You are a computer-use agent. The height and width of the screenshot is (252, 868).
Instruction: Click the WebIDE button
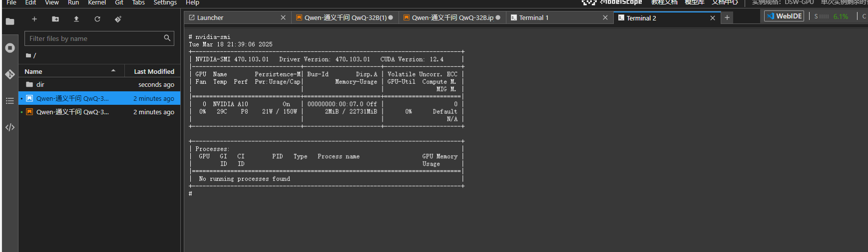click(x=785, y=16)
